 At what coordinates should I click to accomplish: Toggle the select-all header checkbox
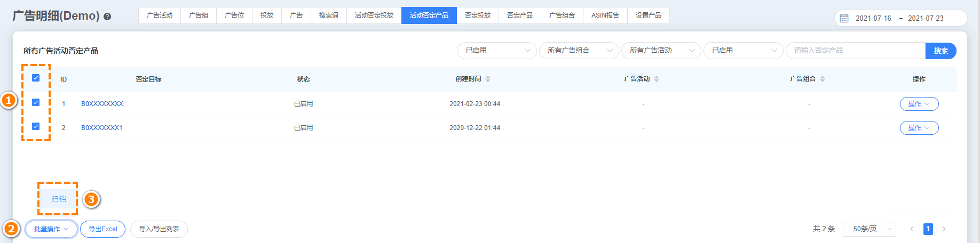pos(36,78)
